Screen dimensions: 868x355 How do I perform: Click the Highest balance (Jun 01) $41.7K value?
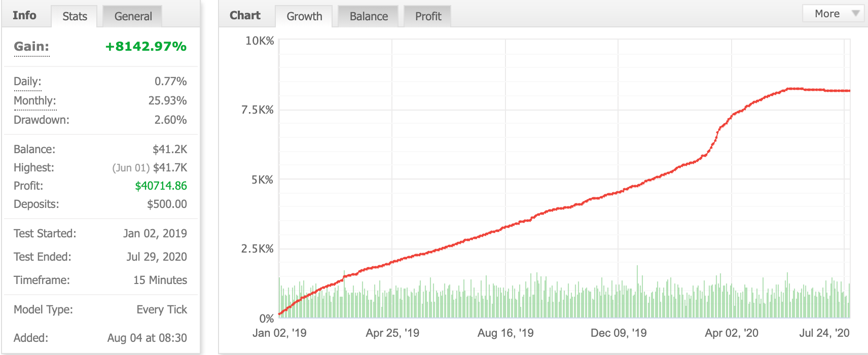pos(150,167)
